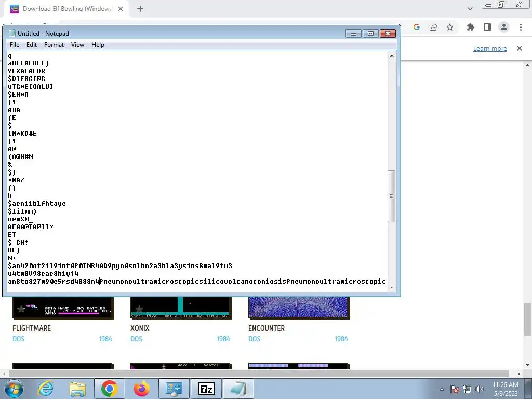
Task: Click Notepad scrollbar up arrow
Action: pos(392,55)
